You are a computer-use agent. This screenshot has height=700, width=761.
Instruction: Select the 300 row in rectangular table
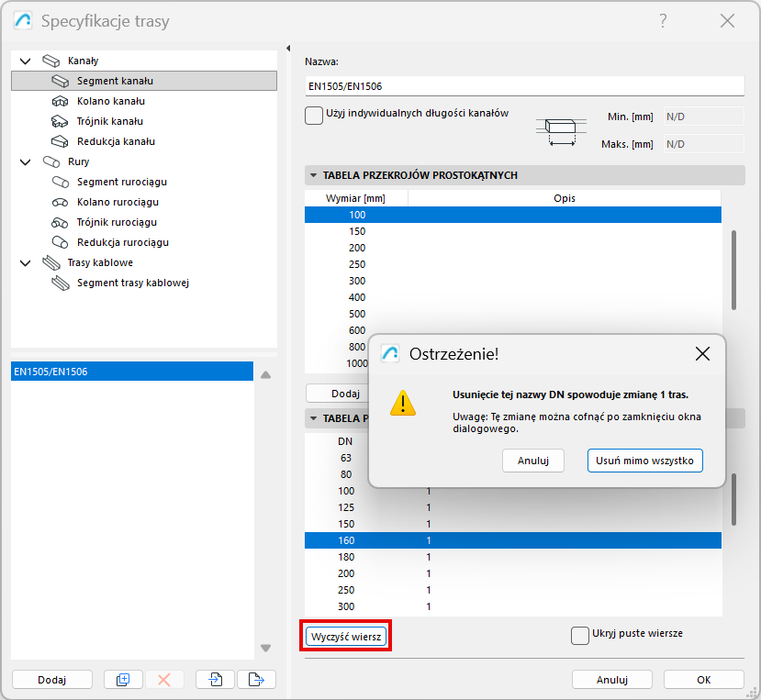(x=513, y=281)
